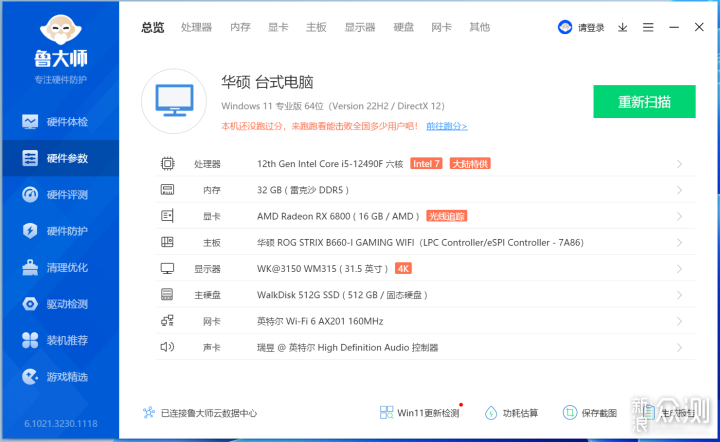Select the High Definition Audio text
720x442 pixels.
click(x=347, y=347)
